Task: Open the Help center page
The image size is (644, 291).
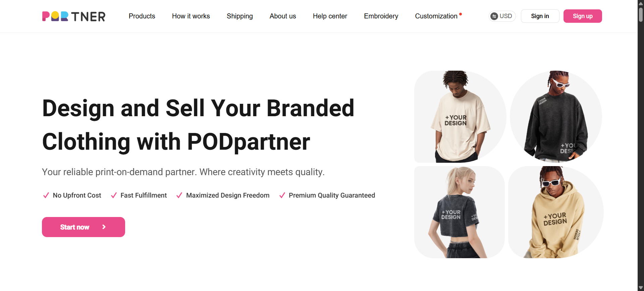Action: (x=330, y=16)
